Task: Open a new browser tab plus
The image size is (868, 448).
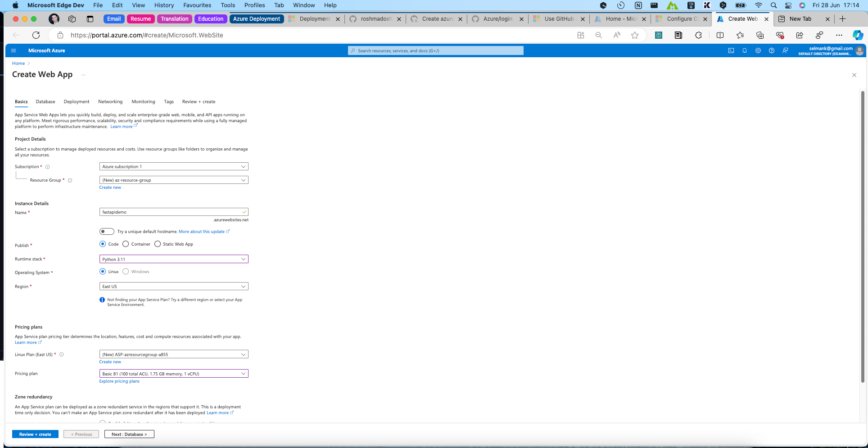Action: point(843,19)
